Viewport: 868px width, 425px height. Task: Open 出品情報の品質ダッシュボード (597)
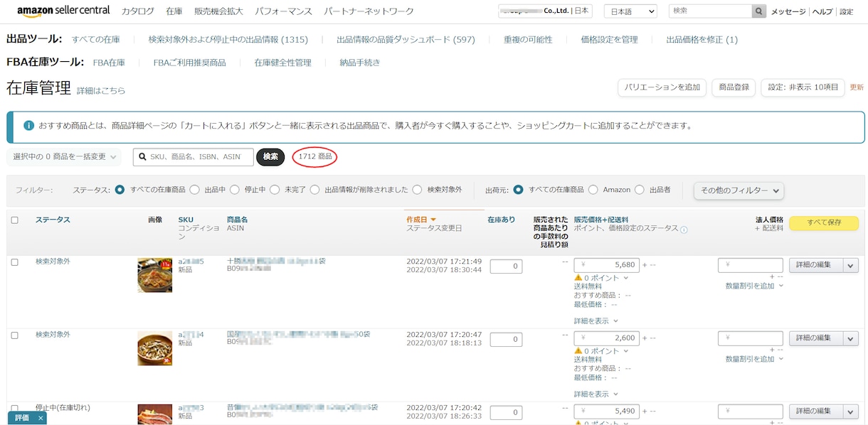406,40
